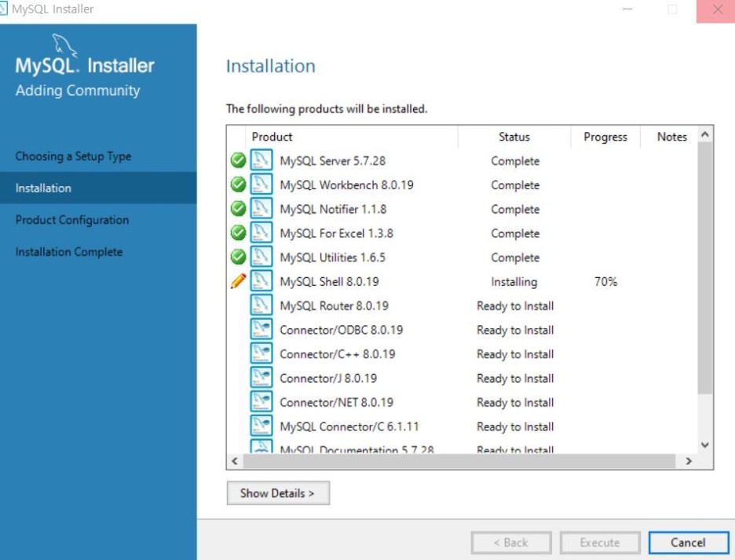Click the Show Details button
The width and height of the screenshot is (735, 560).
pyautogui.click(x=278, y=493)
